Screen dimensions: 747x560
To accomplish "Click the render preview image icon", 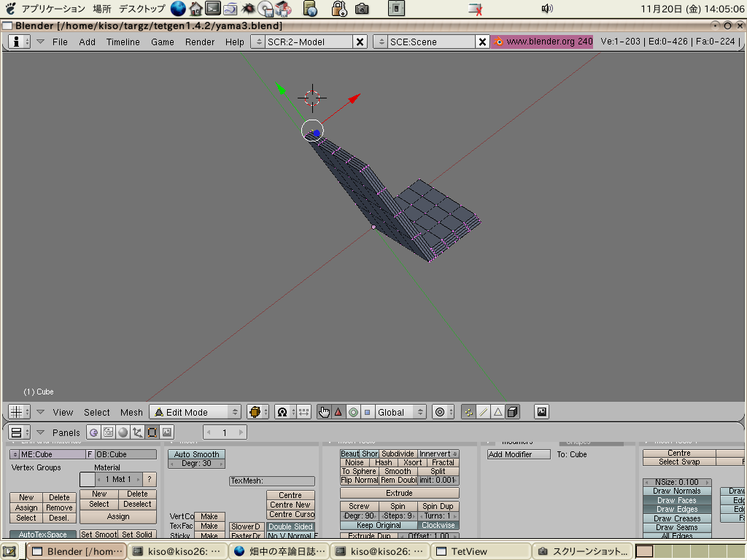I will click(541, 412).
